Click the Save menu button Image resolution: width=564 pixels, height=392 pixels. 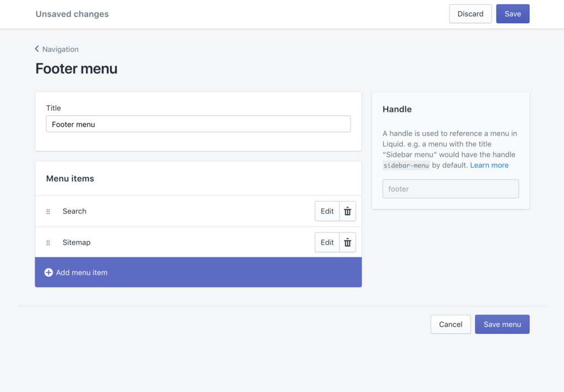pyautogui.click(x=502, y=324)
